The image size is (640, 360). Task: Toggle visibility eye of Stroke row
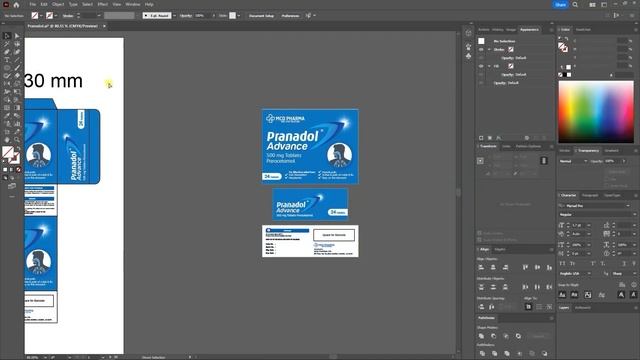[x=481, y=49]
